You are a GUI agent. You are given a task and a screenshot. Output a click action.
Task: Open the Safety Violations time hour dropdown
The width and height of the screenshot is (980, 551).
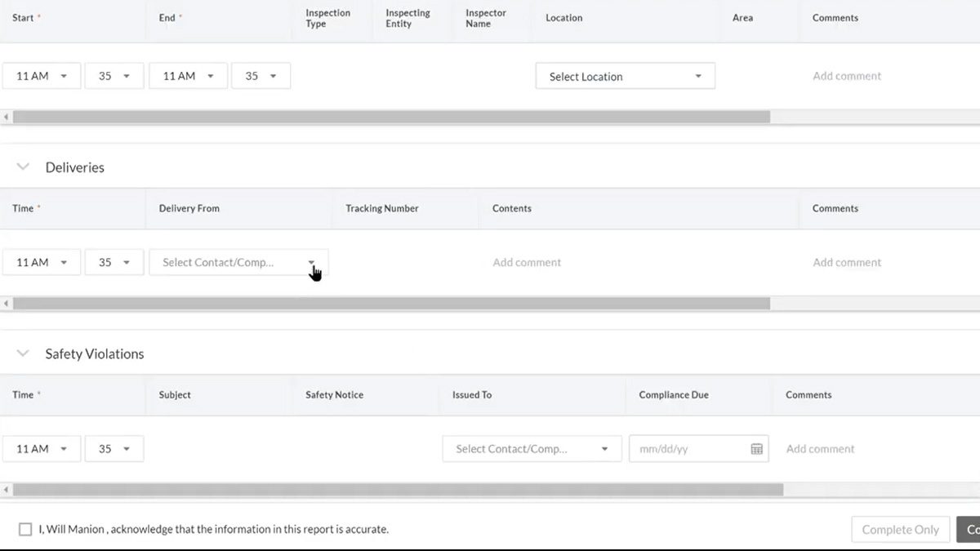pos(42,448)
